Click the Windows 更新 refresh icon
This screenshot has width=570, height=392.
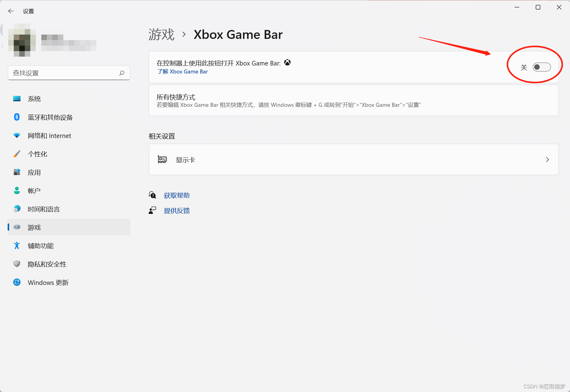(17, 282)
